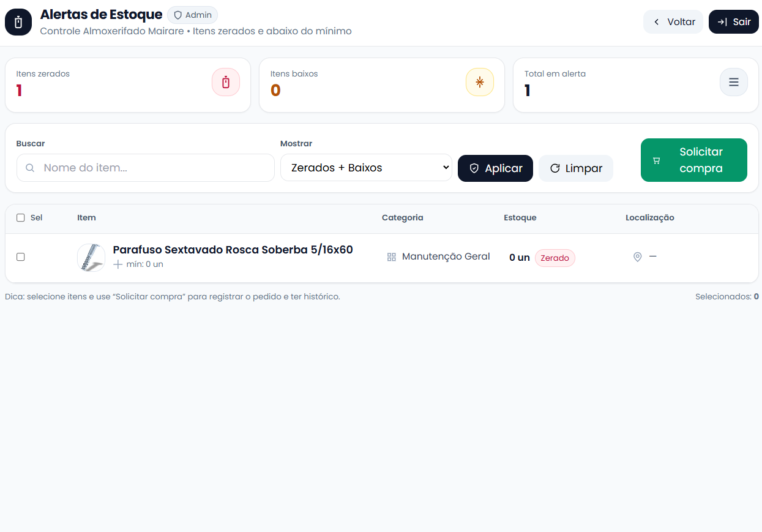Focus the Nome do item search field
Viewport: 762px width, 532px height.
[153, 168]
